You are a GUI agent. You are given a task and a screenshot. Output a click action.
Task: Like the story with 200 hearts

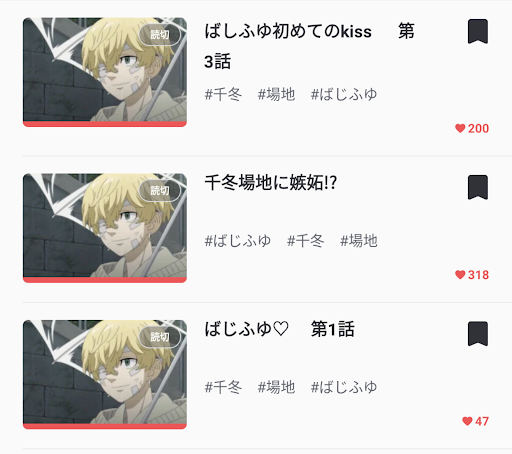472,128
